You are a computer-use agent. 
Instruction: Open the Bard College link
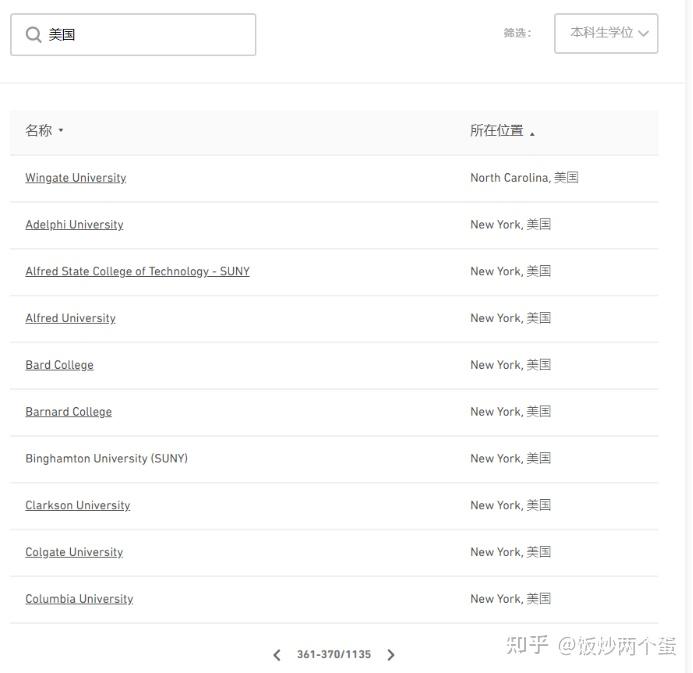coord(59,365)
